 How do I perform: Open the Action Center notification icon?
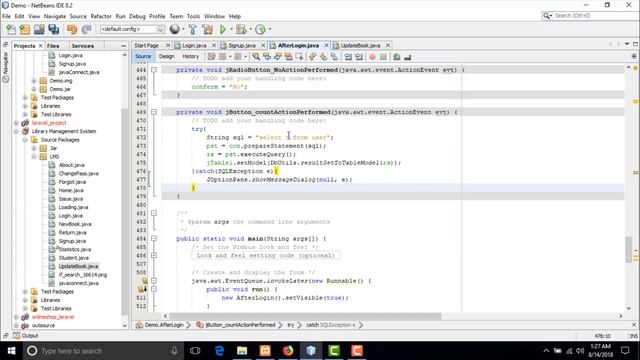click(625, 351)
